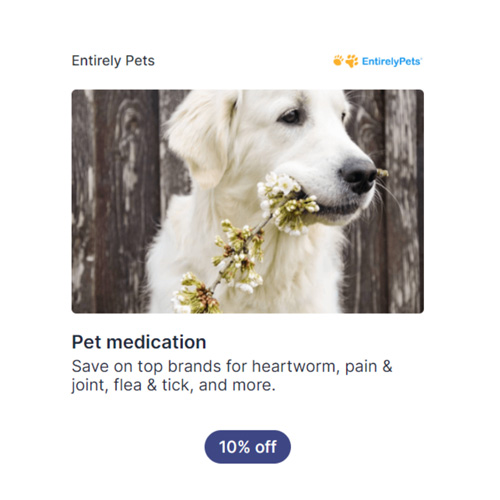Open the blue EntirelyPets logo text
The image size is (500, 500).
[392, 62]
